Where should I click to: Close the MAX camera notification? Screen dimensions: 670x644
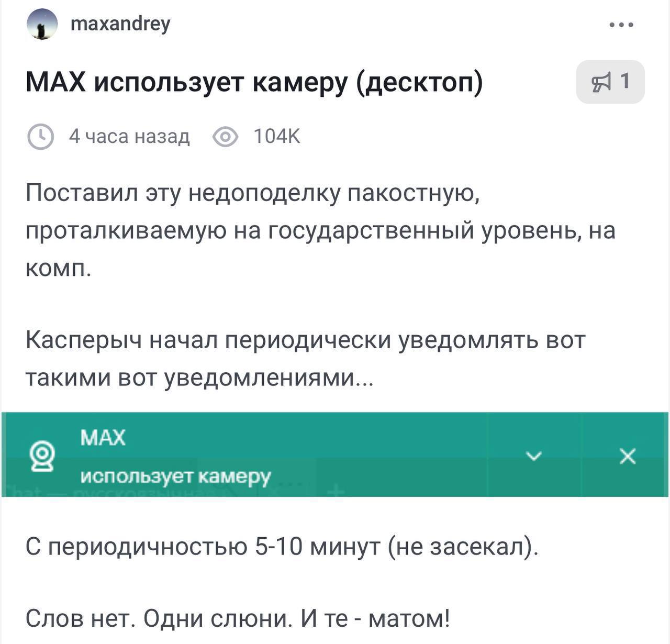tap(627, 457)
